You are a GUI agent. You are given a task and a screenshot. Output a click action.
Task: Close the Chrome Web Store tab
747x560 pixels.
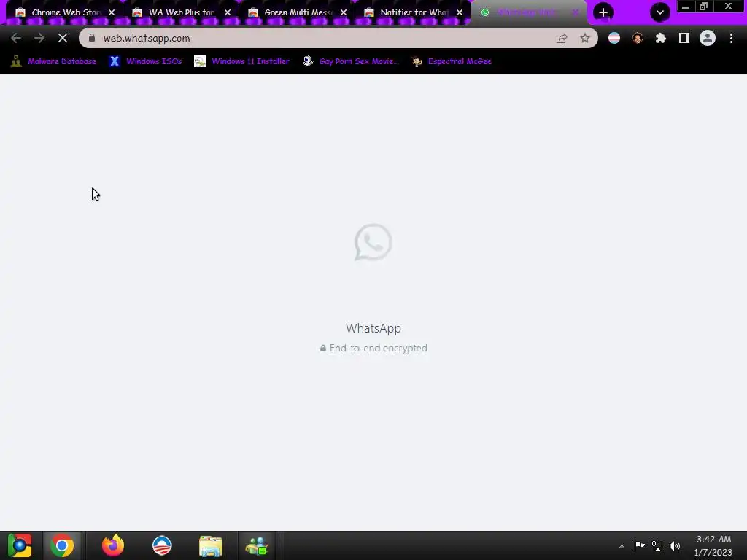point(112,12)
